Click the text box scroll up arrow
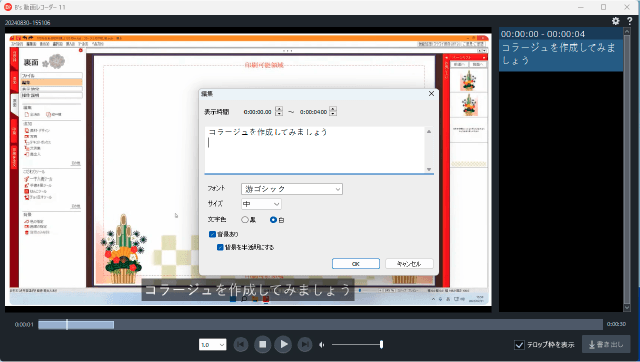Image resolution: width=640 pixels, height=362 pixels. [x=429, y=131]
